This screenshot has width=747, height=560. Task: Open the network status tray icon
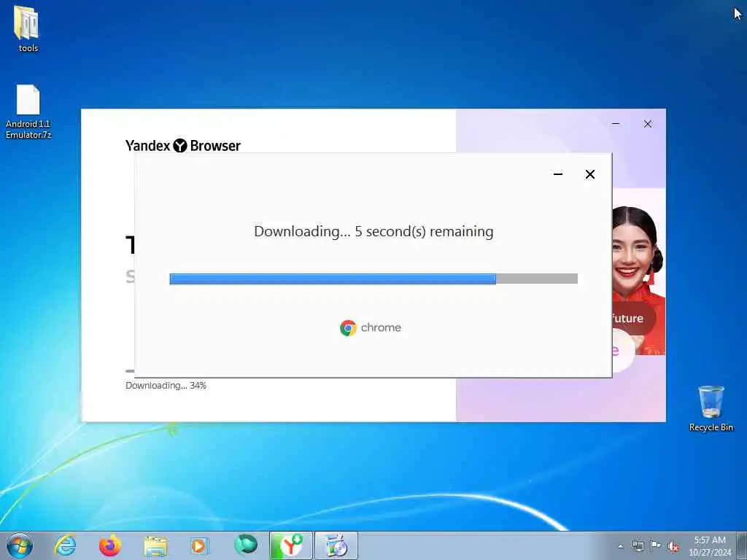[638, 546]
